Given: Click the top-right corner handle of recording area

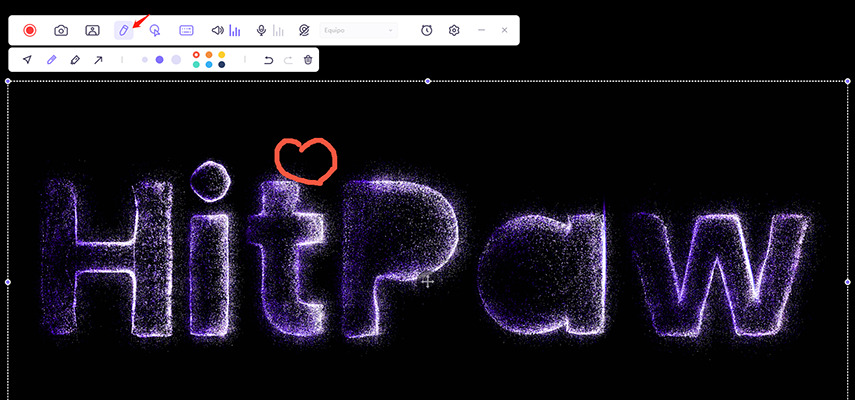Looking at the screenshot, I should (847, 81).
